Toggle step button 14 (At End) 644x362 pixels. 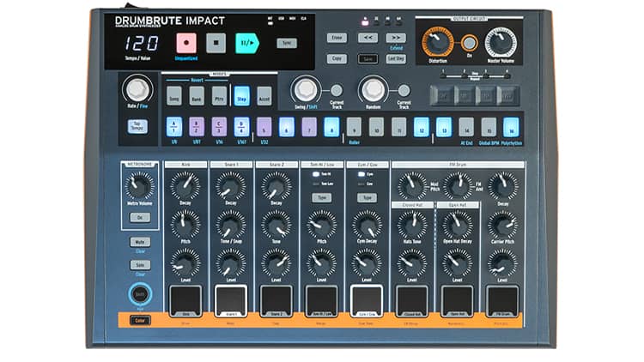point(466,127)
